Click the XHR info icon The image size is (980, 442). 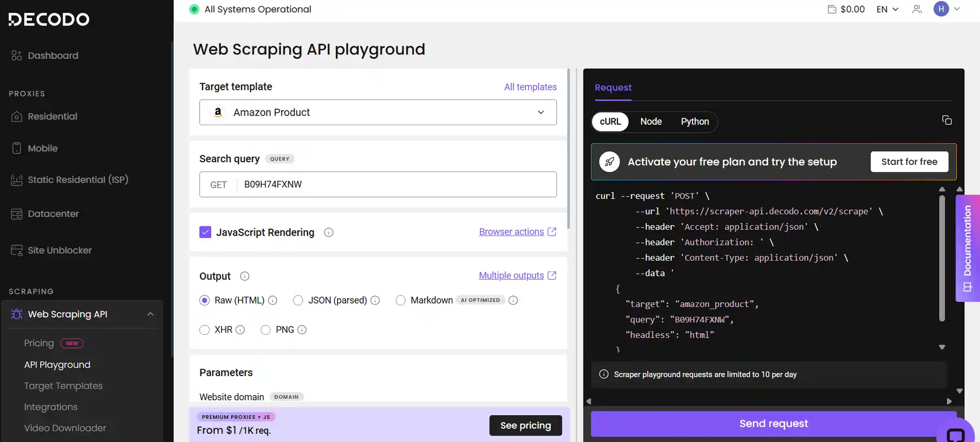240,330
